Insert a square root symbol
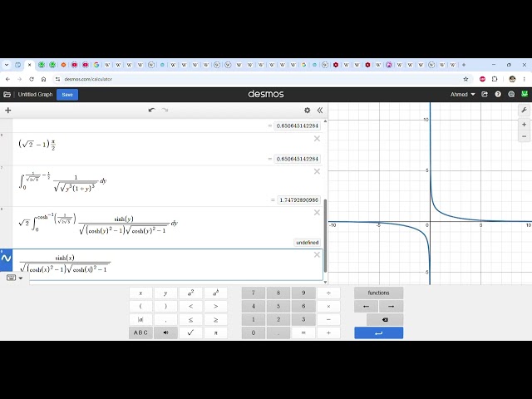 [190, 332]
